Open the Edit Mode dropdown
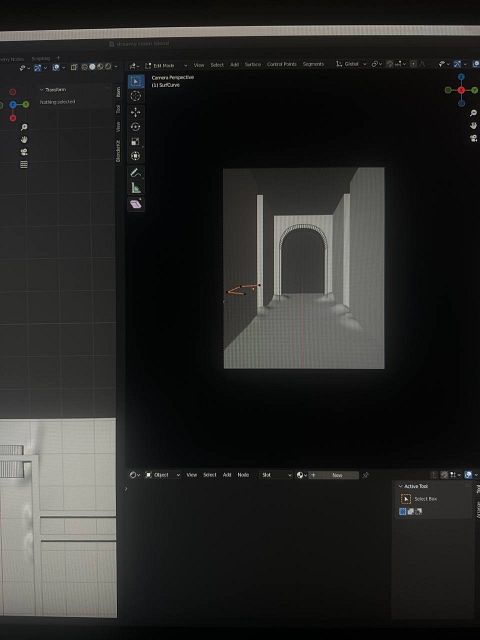Viewport: 480px width, 640px height. pyautogui.click(x=166, y=65)
